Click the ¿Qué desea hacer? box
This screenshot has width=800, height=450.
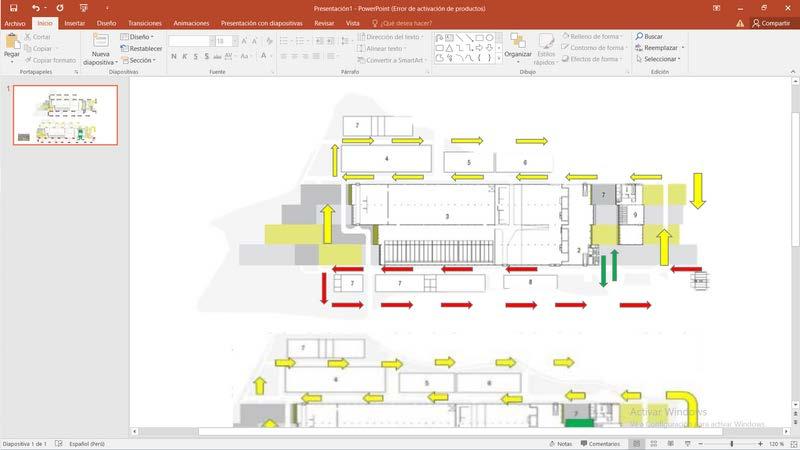[402, 23]
